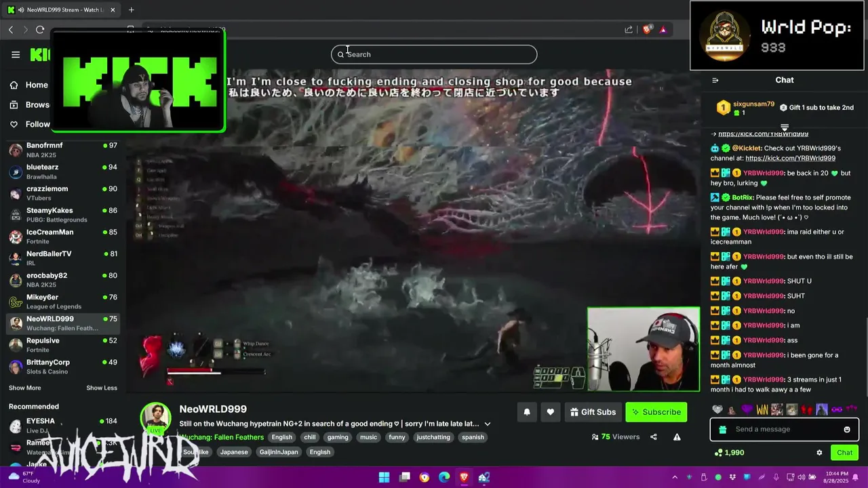868x488 pixels.
Task: Open the Brave Rewards triangle icon
Action: [x=663, y=29]
